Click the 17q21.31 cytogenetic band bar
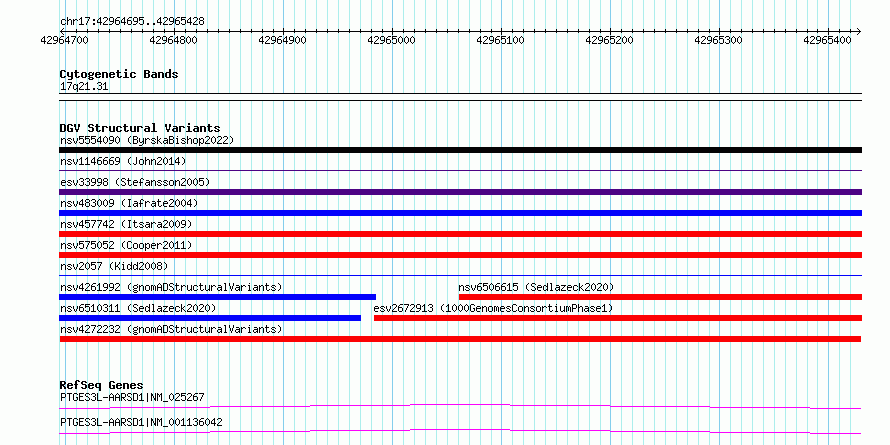 tap(460, 97)
